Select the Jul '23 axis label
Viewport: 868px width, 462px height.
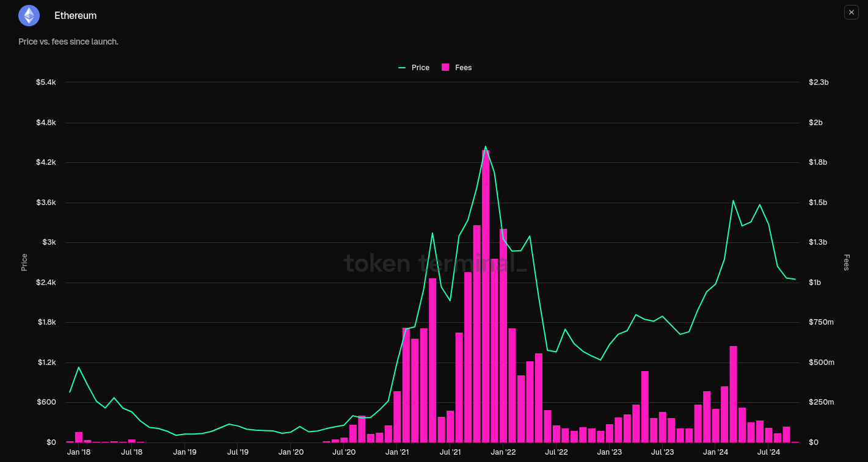pos(662,452)
